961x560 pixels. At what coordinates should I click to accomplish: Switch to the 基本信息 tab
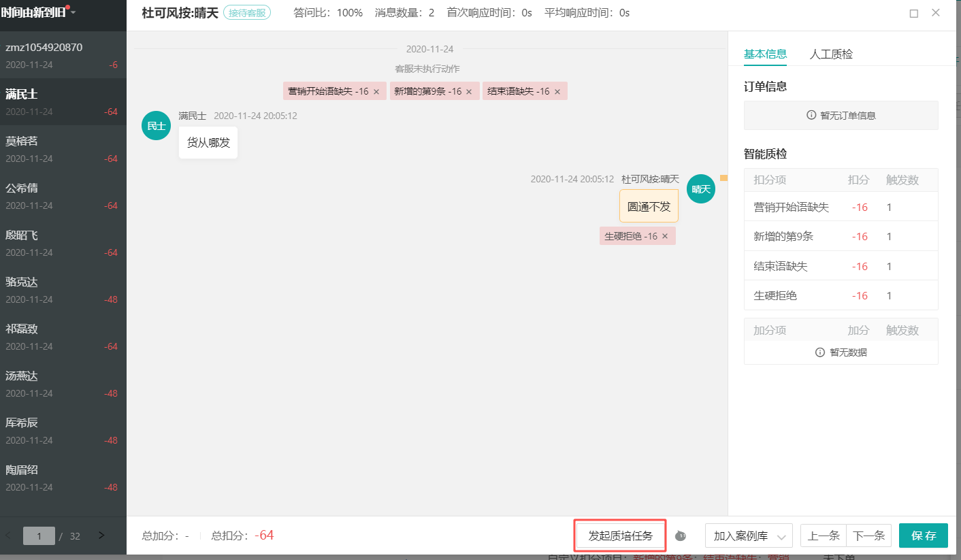tap(765, 54)
